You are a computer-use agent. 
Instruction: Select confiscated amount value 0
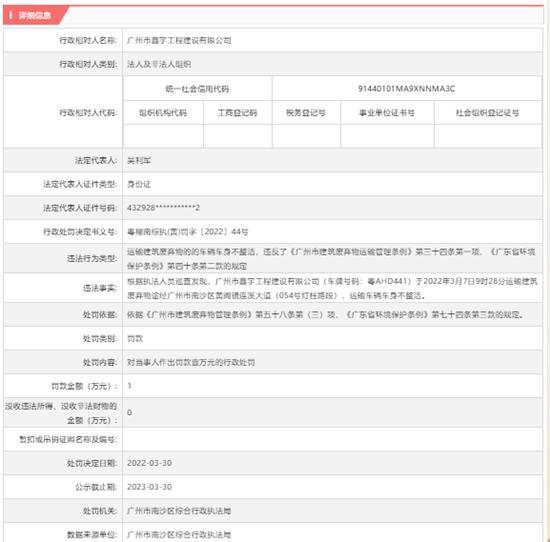129,413
